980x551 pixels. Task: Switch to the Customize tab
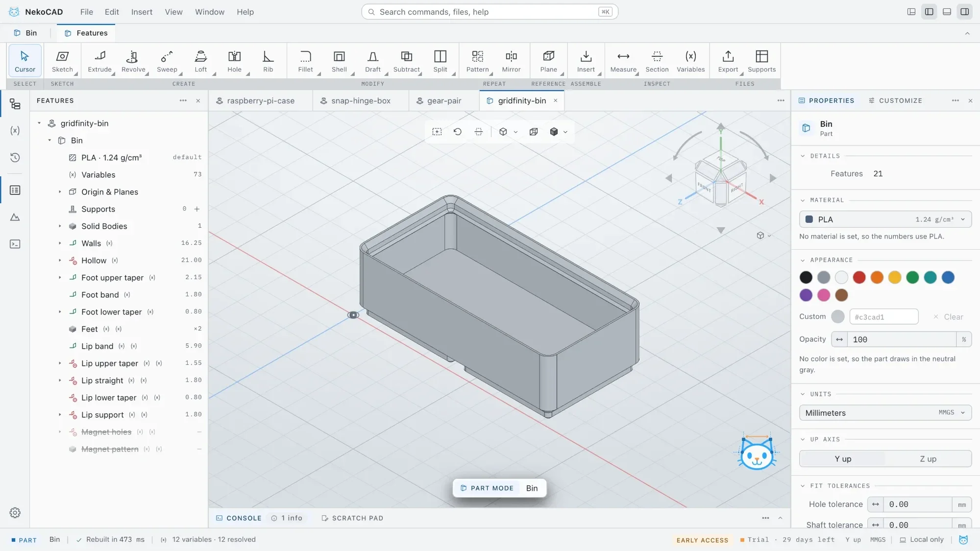coord(895,101)
